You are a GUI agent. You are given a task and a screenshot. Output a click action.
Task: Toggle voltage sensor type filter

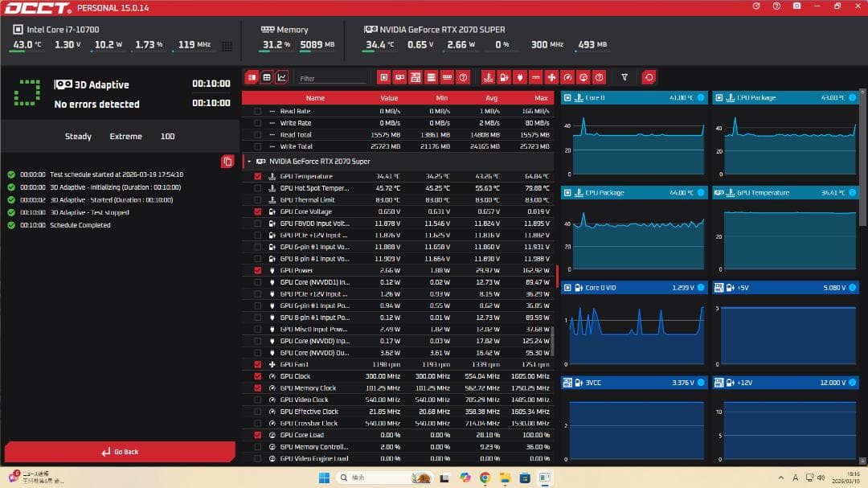click(504, 77)
